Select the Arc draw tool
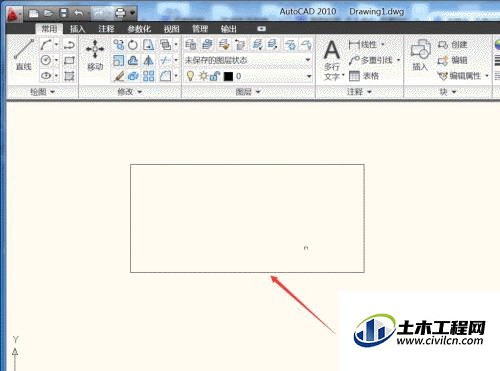This screenshot has height=371, width=500. (x=46, y=44)
